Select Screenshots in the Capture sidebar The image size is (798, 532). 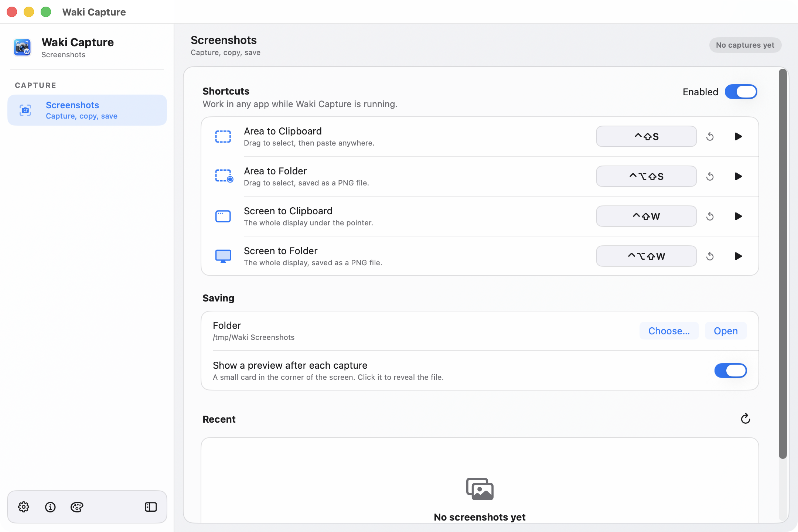pyautogui.click(x=87, y=110)
